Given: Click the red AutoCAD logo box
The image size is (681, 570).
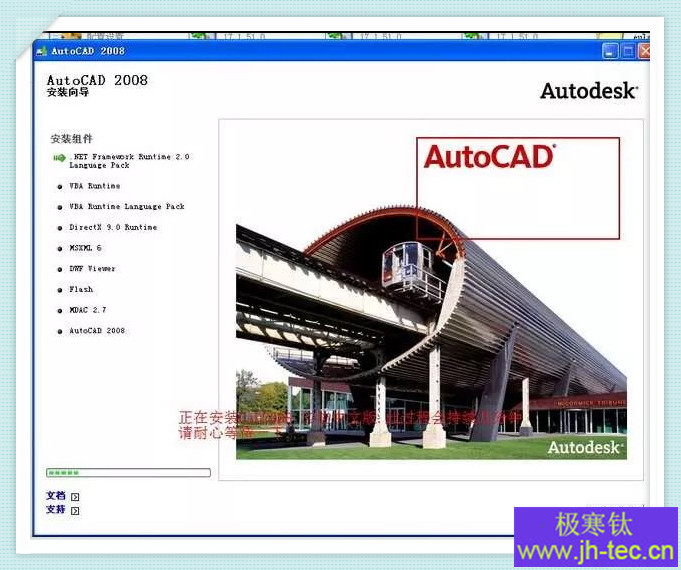Looking at the screenshot, I should 518,188.
